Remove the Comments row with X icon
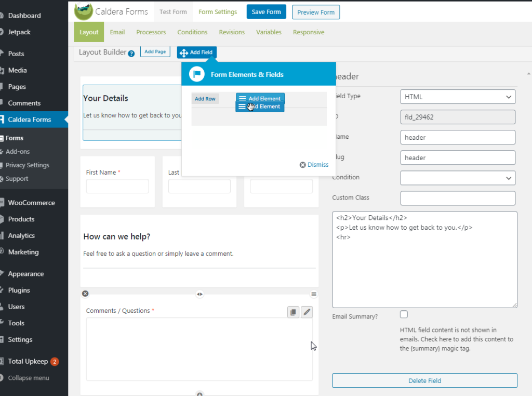Image resolution: width=532 pixels, height=396 pixels. 85,294
